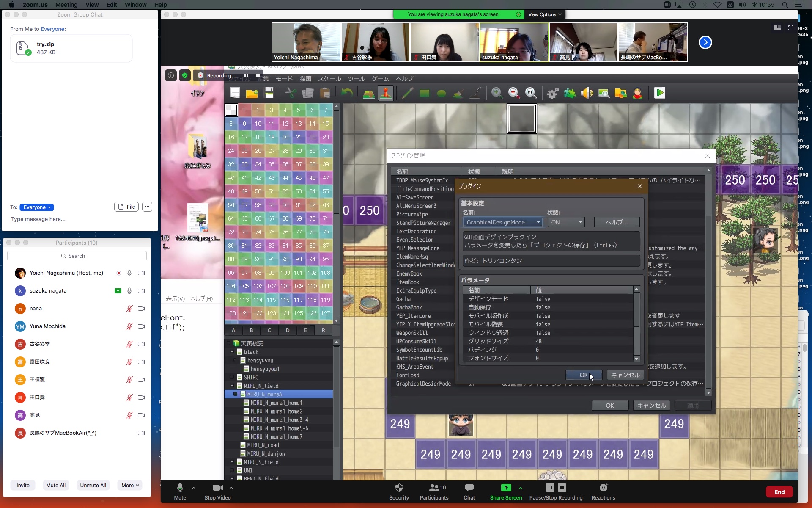Open the database gears icon
The image size is (812, 508).
(553, 93)
